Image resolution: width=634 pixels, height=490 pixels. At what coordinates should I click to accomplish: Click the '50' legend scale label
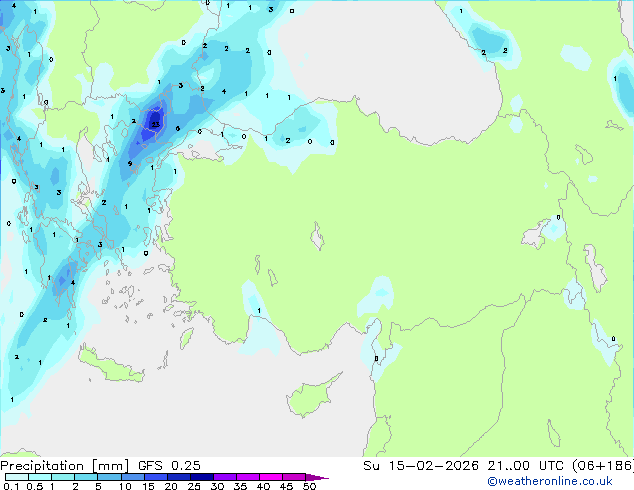tap(309, 486)
